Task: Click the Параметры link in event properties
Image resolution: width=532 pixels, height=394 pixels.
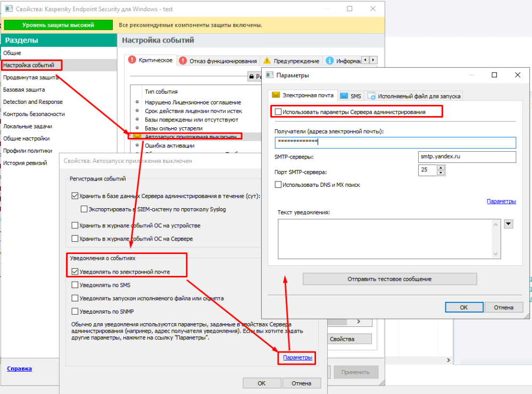Action: click(297, 357)
